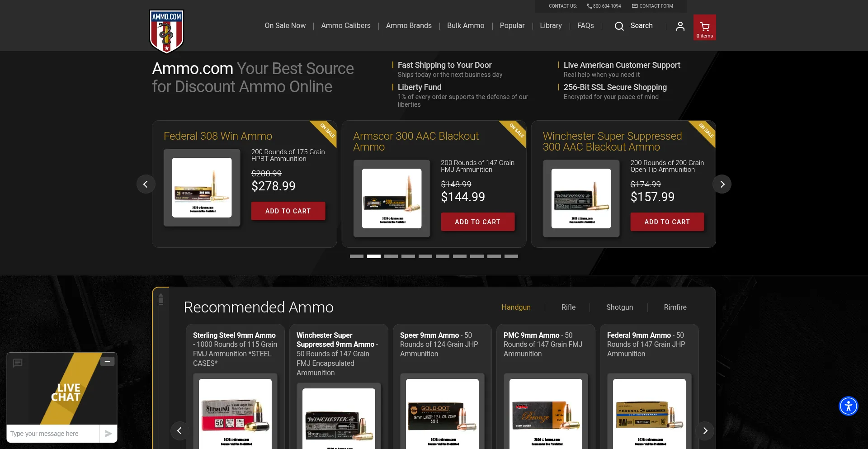Click the 256-Bit SSL Secure Shopping heading
868x449 pixels.
[x=615, y=87]
